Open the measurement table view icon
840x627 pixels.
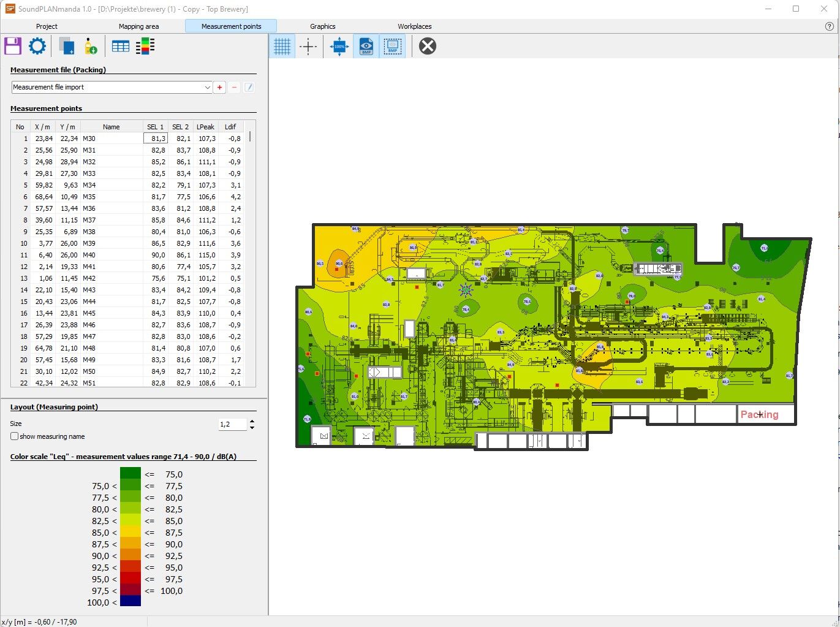(x=120, y=46)
